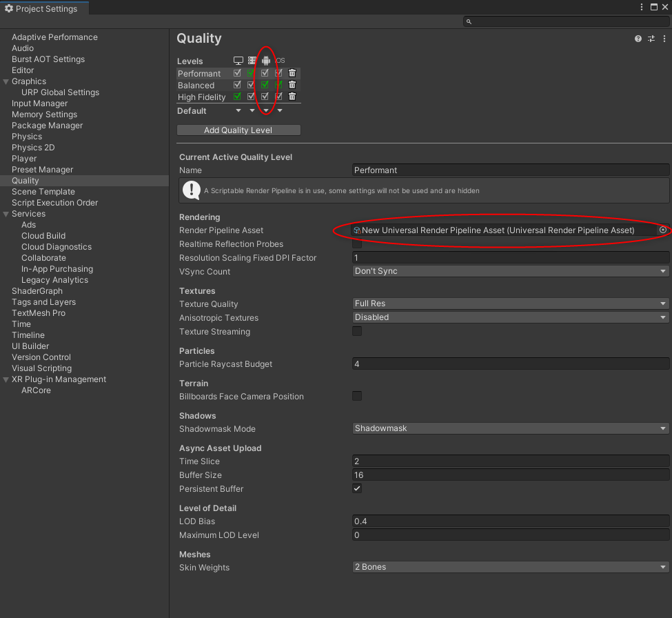The image size is (672, 618).
Task: Enable Realtime Reflection Probes checkbox
Action: (x=357, y=244)
